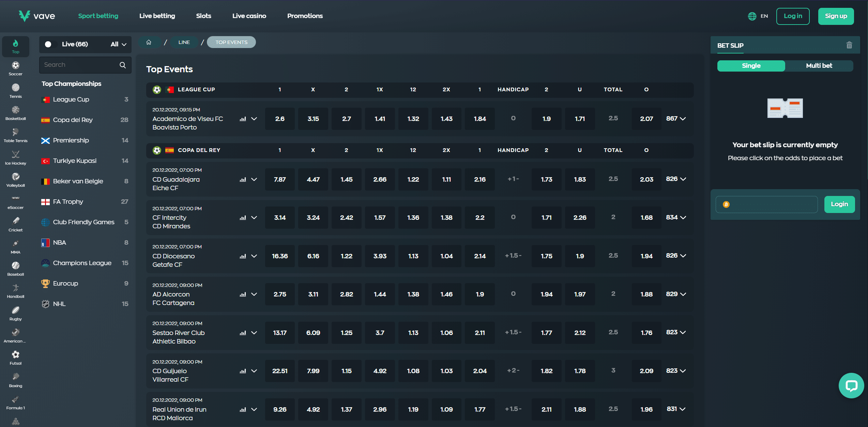This screenshot has width=868, height=427.
Task: Expand 831 markets for Real Union de Irun
Action: (676, 409)
